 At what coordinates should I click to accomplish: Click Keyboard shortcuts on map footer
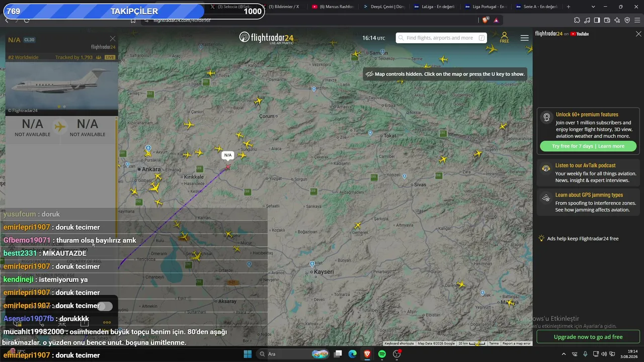399,343
